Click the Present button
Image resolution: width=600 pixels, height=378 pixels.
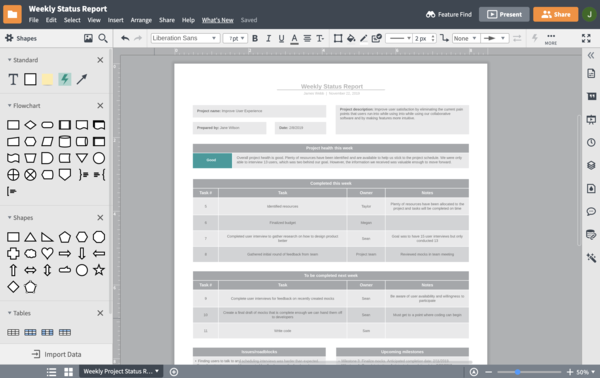click(x=504, y=15)
